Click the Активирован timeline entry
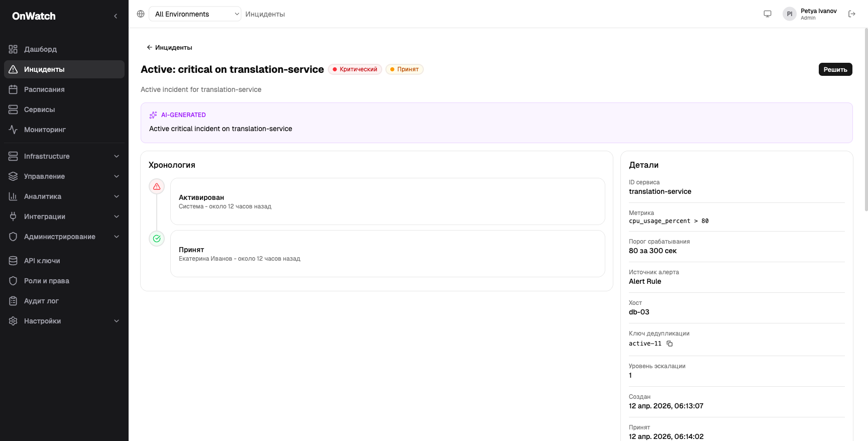 tap(388, 201)
